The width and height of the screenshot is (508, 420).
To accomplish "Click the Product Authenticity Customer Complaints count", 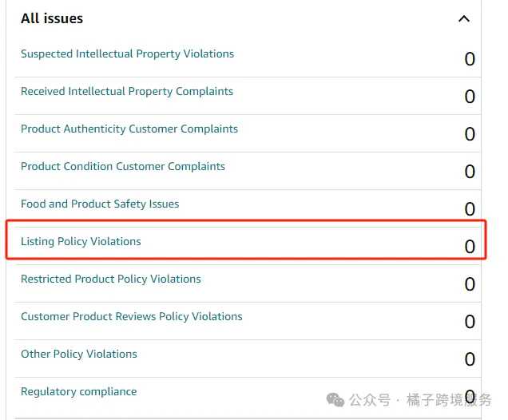I will (470, 134).
